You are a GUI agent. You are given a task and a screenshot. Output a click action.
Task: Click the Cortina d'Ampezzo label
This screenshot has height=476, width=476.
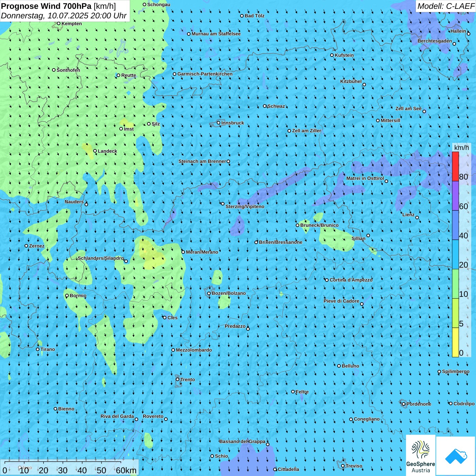click(351, 280)
